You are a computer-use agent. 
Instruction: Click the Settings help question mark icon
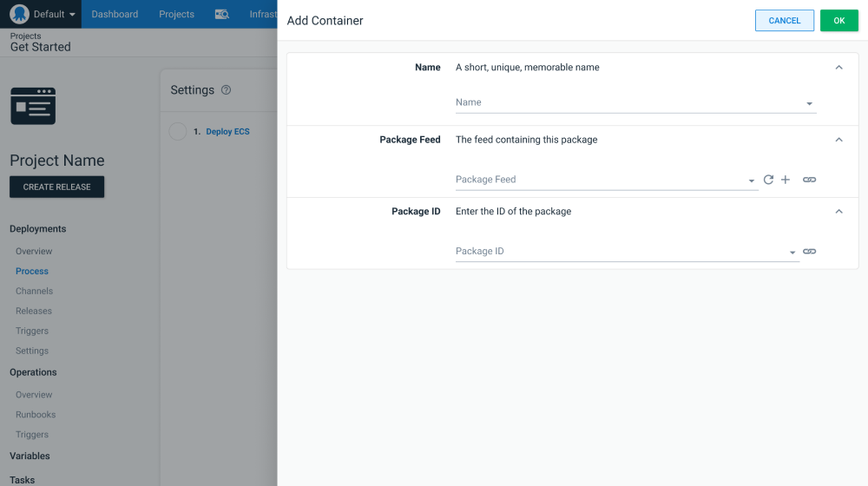[x=226, y=89]
